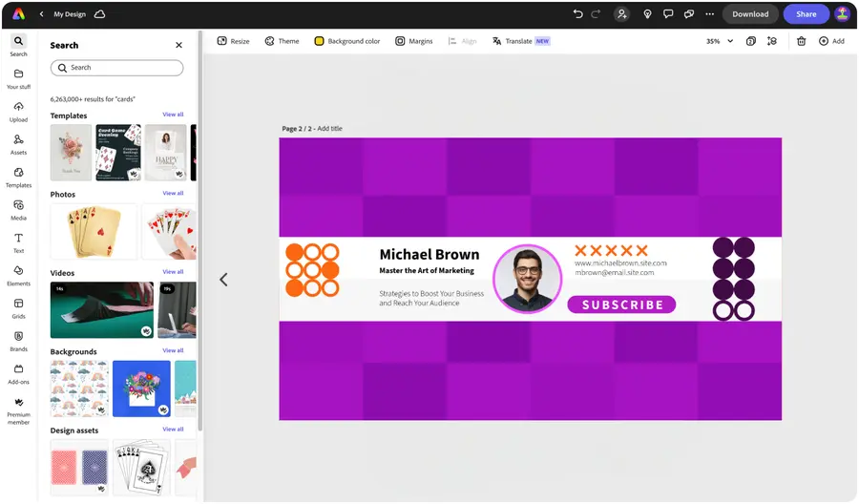
Task: Open the Theme toolbar option
Action: tap(283, 41)
